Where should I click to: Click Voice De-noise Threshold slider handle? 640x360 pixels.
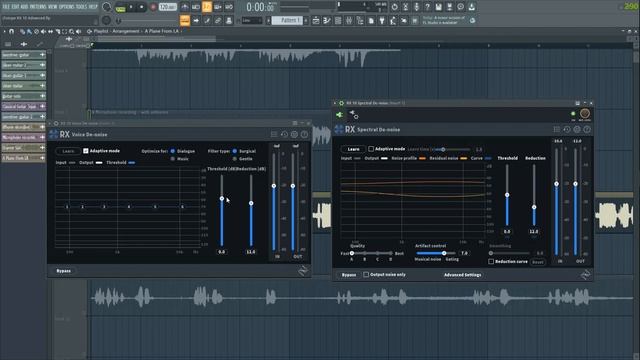pos(222,199)
